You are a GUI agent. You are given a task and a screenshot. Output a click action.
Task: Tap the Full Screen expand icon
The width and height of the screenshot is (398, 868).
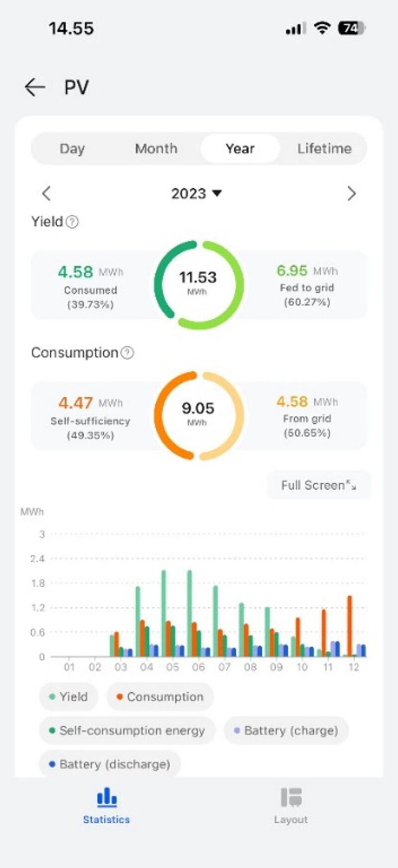(x=352, y=484)
